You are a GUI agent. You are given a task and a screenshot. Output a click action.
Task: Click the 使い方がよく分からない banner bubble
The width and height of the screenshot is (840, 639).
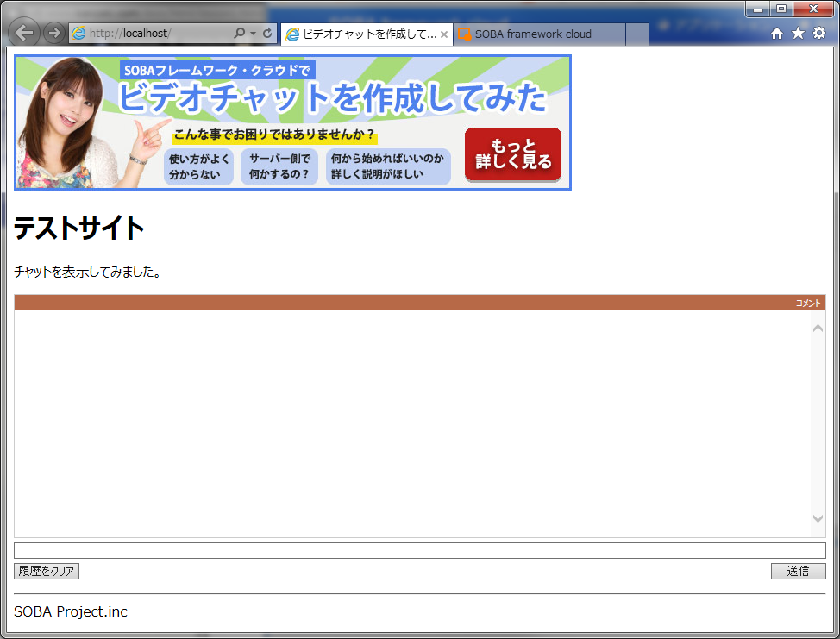[198, 166]
